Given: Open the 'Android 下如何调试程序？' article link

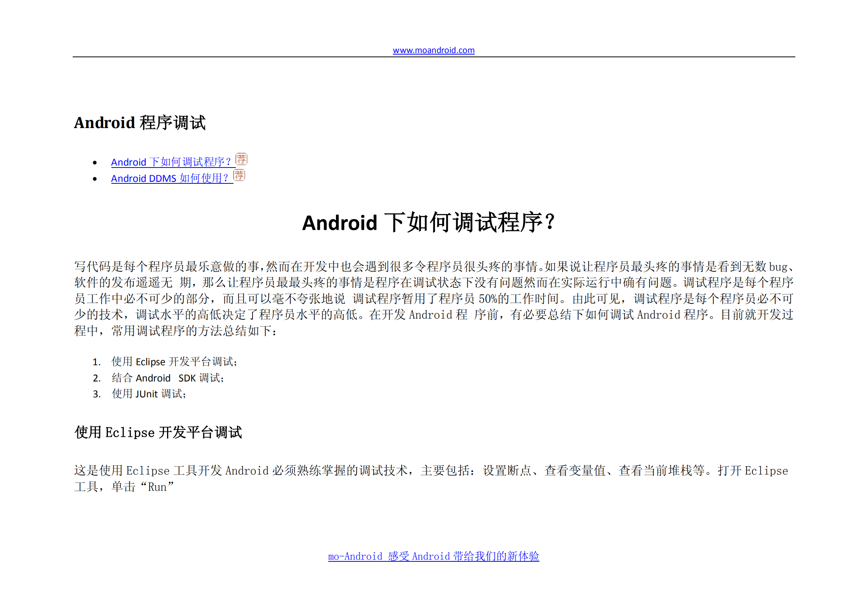Looking at the screenshot, I should [171, 162].
